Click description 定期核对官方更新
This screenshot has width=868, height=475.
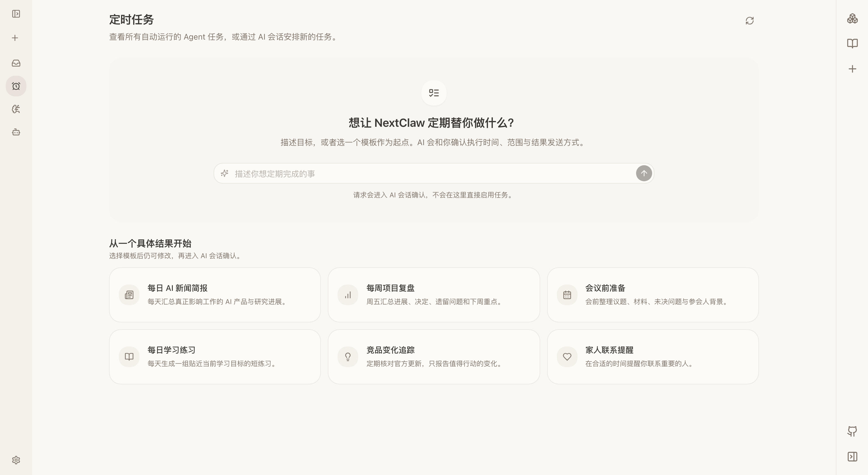coord(394,364)
